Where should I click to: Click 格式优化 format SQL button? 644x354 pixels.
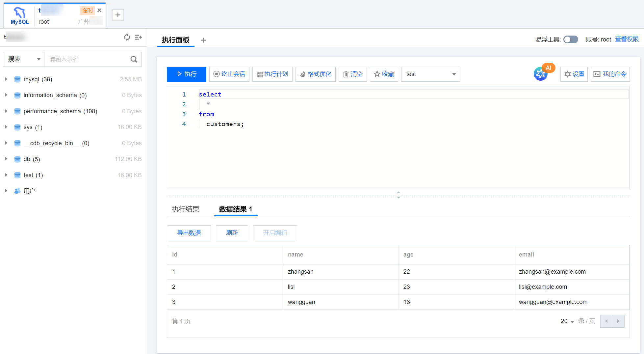click(315, 74)
